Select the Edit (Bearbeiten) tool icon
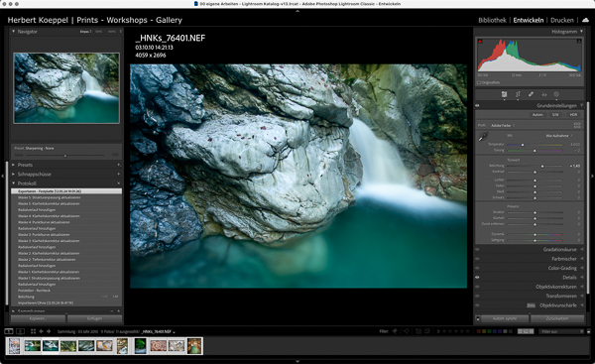 [504, 94]
